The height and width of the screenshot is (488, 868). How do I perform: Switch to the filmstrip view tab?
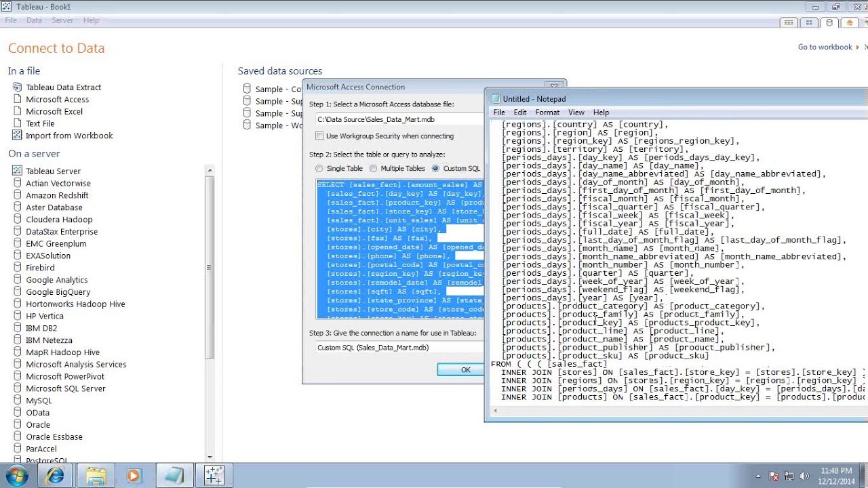789,22
